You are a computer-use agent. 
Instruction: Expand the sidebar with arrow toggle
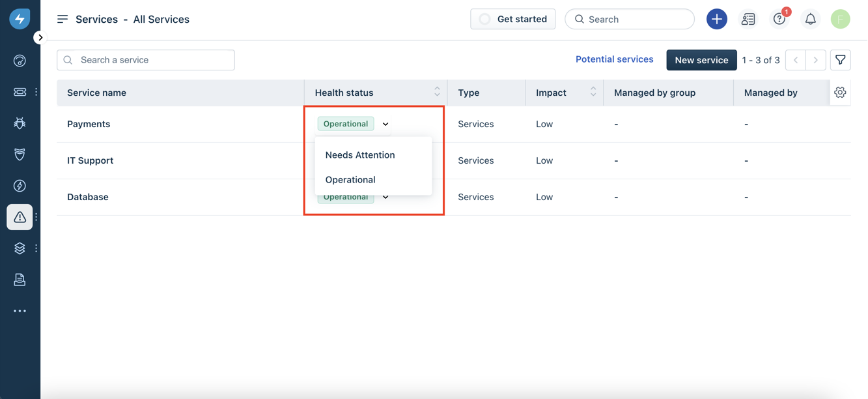tap(40, 38)
